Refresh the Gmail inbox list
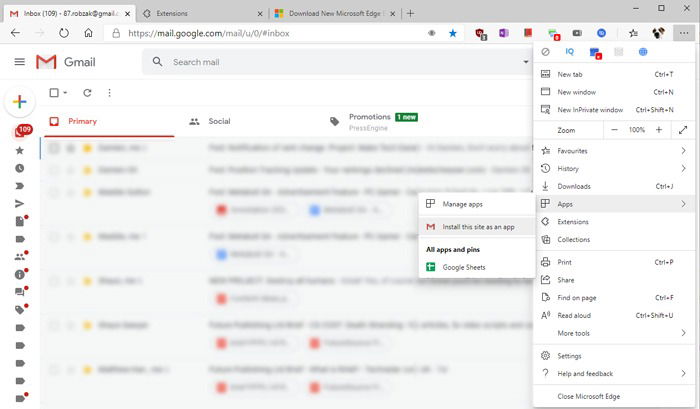 pos(87,93)
